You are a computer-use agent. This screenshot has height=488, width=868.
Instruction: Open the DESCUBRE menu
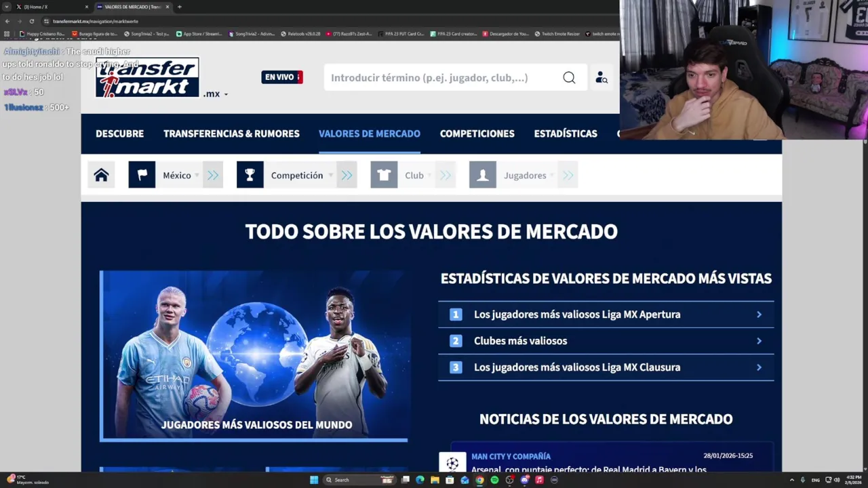119,134
